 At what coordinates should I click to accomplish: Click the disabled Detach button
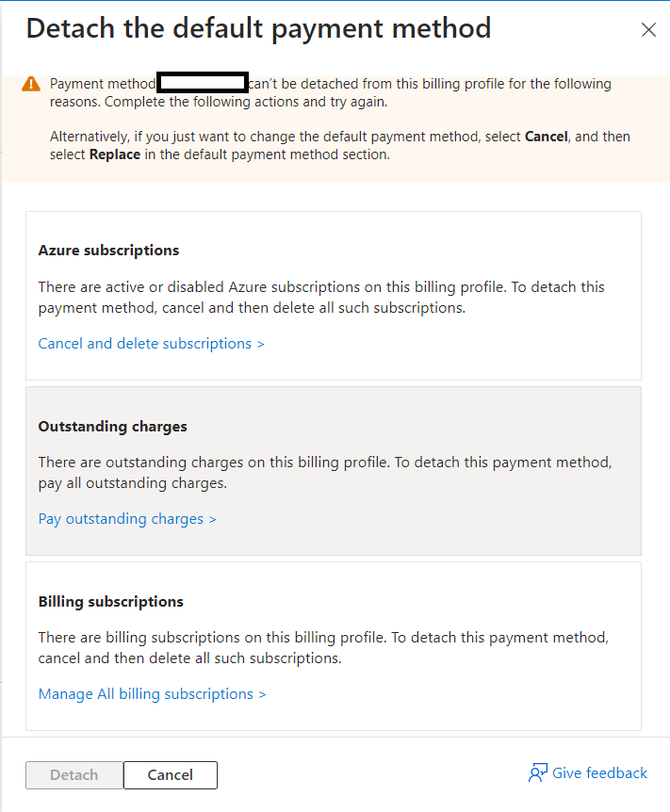(x=74, y=774)
